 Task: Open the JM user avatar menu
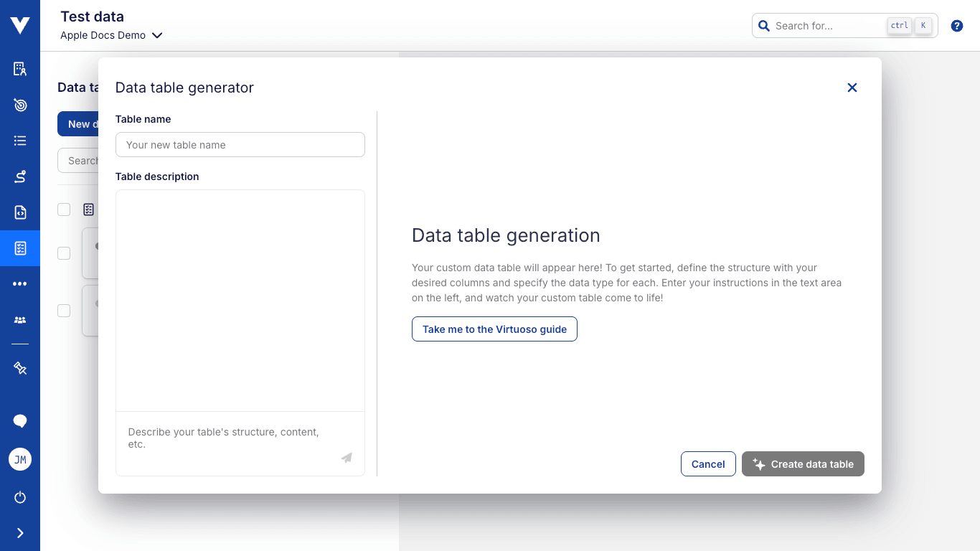point(19,459)
